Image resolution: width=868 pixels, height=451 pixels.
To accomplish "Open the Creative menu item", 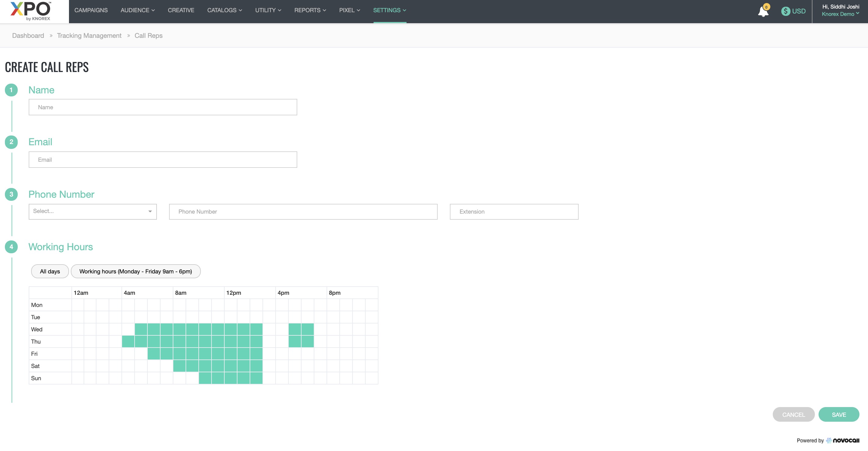I will (181, 10).
